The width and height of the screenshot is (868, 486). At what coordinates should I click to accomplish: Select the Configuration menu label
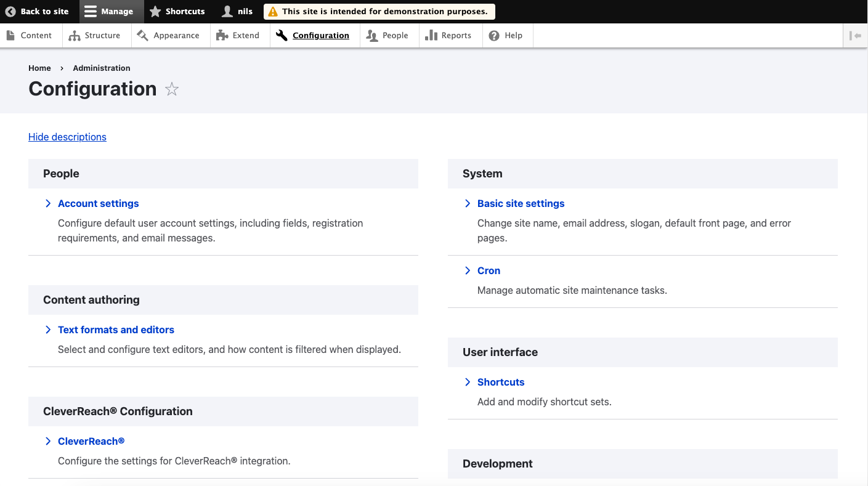click(x=321, y=36)
